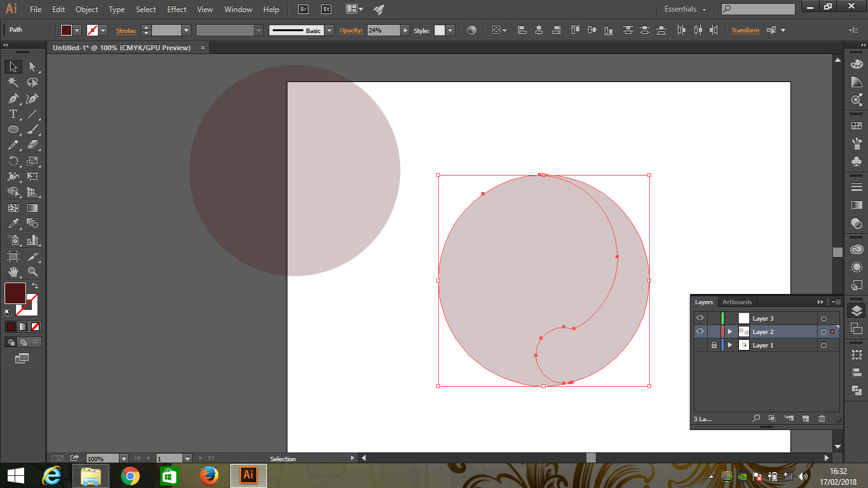Pick the Eyedropper tool

tap(13, 224)
